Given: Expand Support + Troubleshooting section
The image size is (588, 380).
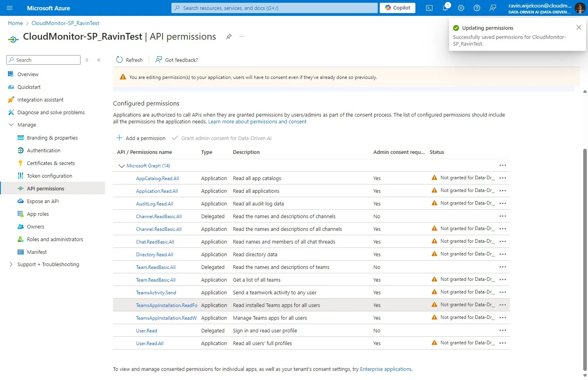Looking at the screenshot, I should [11, 264].
